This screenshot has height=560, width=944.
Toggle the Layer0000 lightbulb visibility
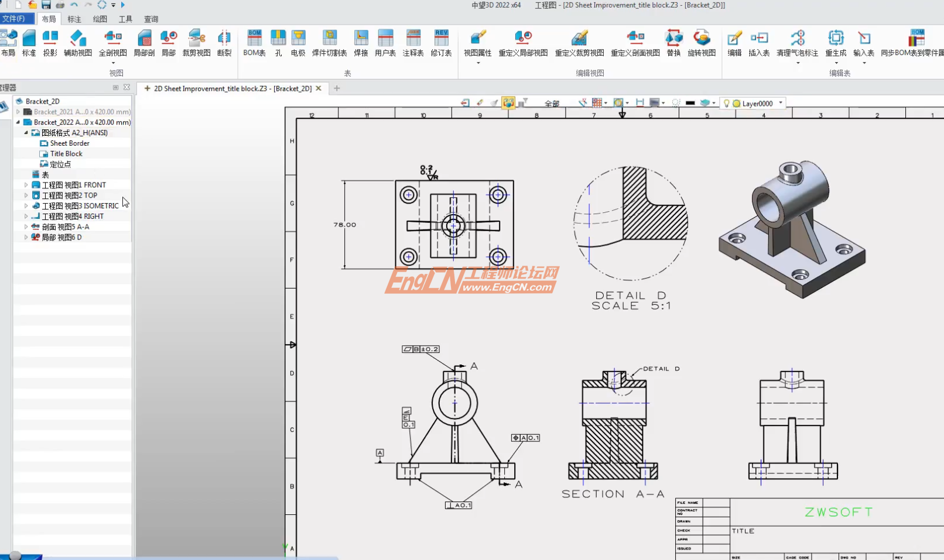727,102
